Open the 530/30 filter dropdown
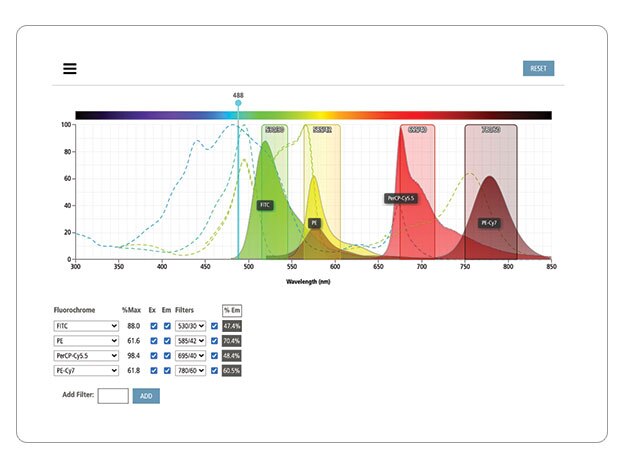624x468 pixels. (x=191, y=326)
